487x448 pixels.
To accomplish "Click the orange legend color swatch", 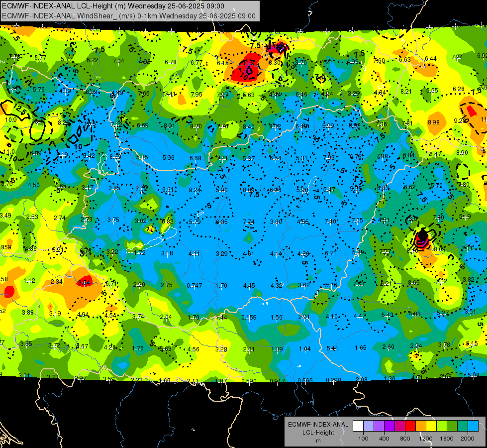I will (421, 426).
